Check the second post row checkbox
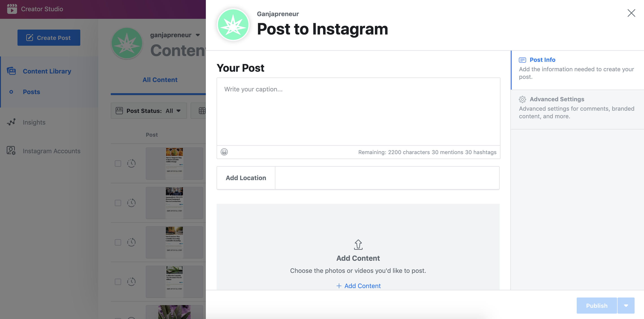 (x=117, y=203)
